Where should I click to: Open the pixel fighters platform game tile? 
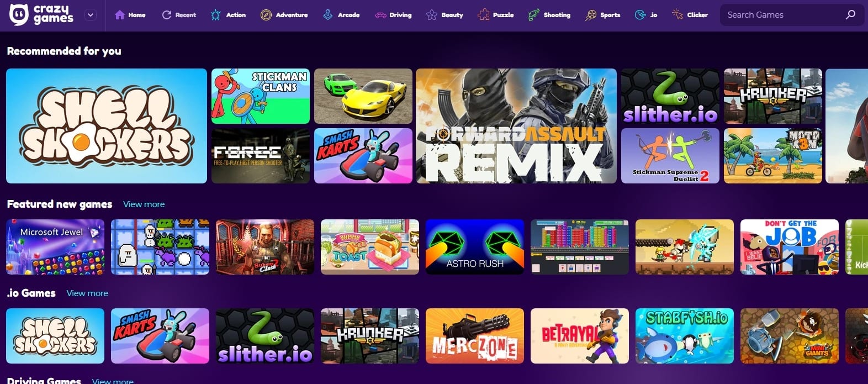click(685, 247)
